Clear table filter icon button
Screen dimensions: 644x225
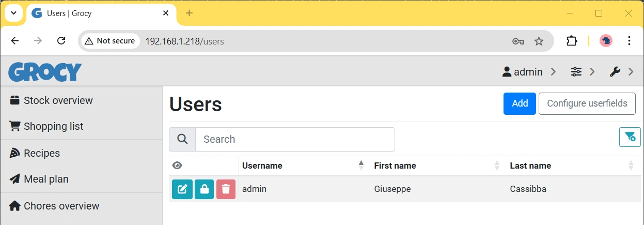tap(630, 137)
